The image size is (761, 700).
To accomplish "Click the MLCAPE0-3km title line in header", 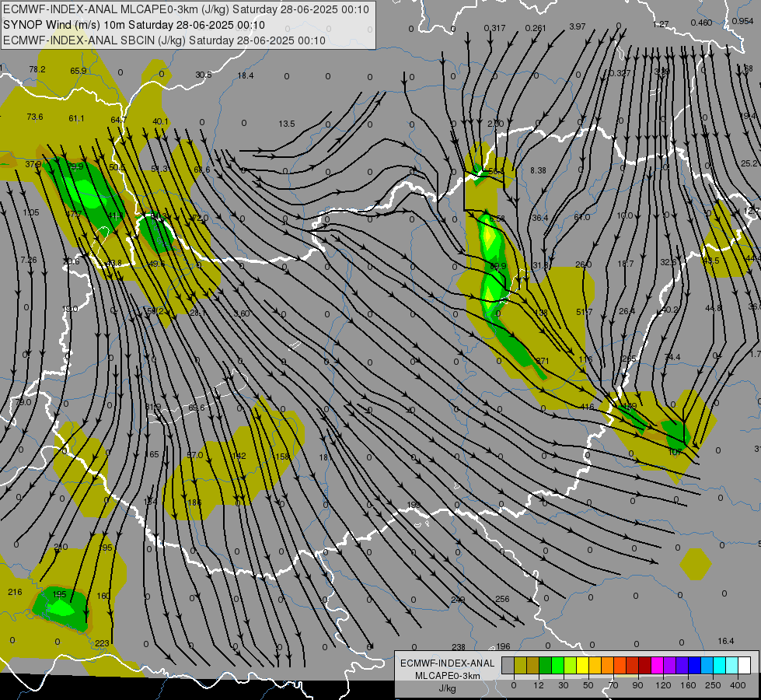I will tap(186, 9).
